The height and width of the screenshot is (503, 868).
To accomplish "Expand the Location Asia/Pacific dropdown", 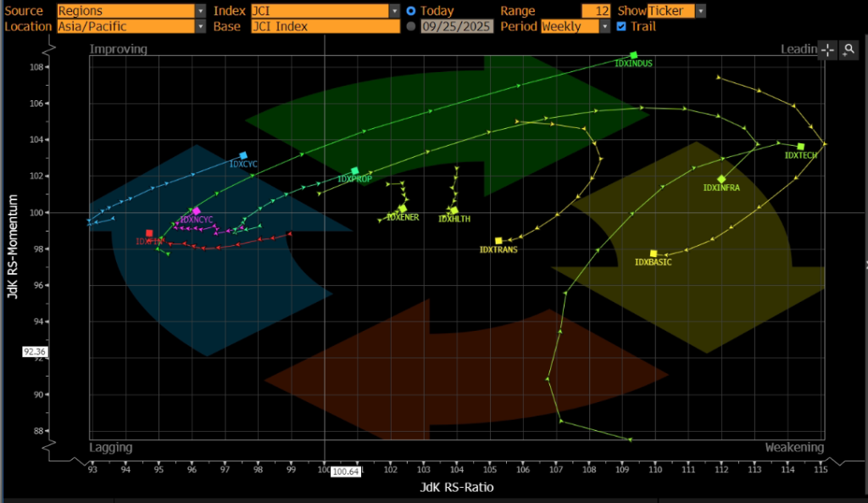I will (200, 26).
